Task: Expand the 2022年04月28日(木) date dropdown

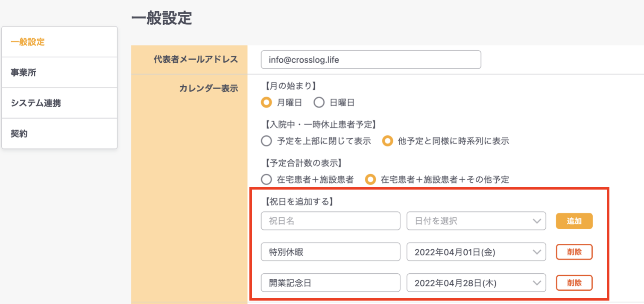Action: 476,283
